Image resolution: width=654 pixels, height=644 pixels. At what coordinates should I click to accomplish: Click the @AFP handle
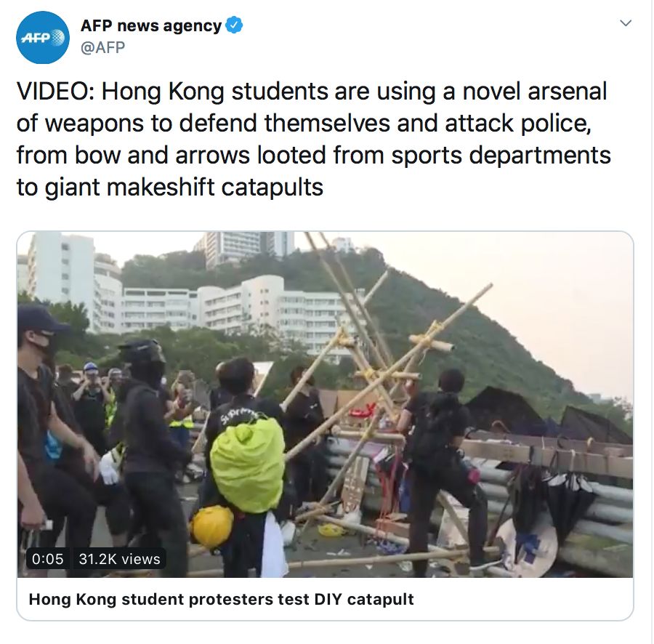point(102,47)
